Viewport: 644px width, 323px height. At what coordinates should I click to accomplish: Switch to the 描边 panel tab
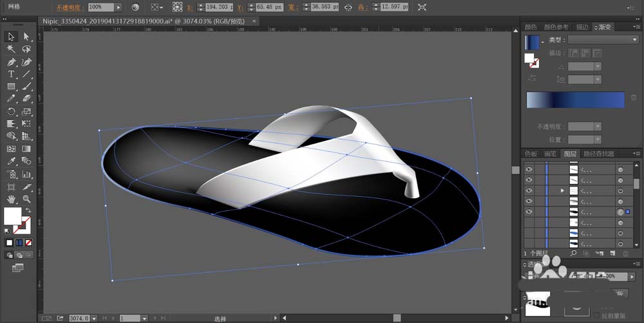[x=582, y=27]
